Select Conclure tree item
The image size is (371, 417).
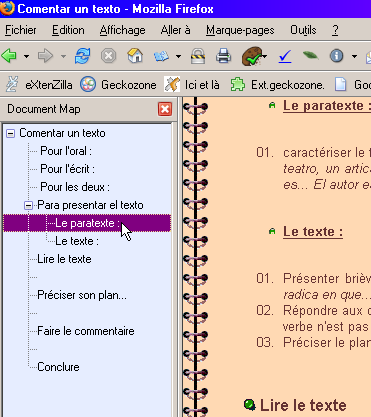point(58,367)
